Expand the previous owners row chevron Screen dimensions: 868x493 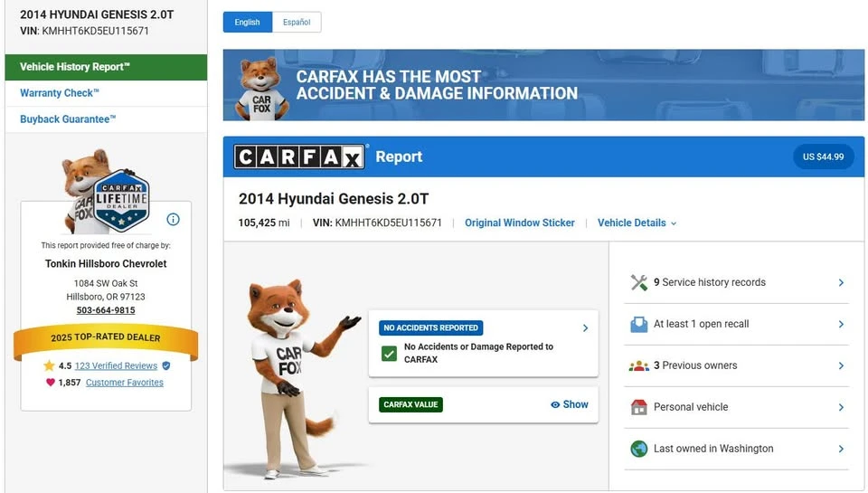point(841,365)
